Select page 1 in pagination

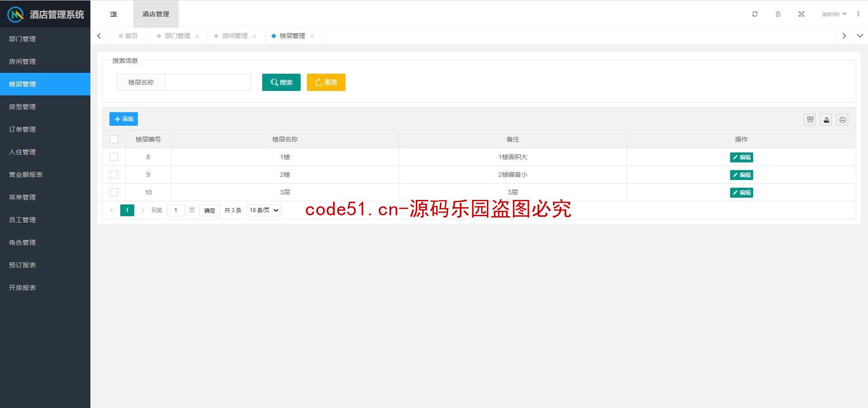coord(127,210)
